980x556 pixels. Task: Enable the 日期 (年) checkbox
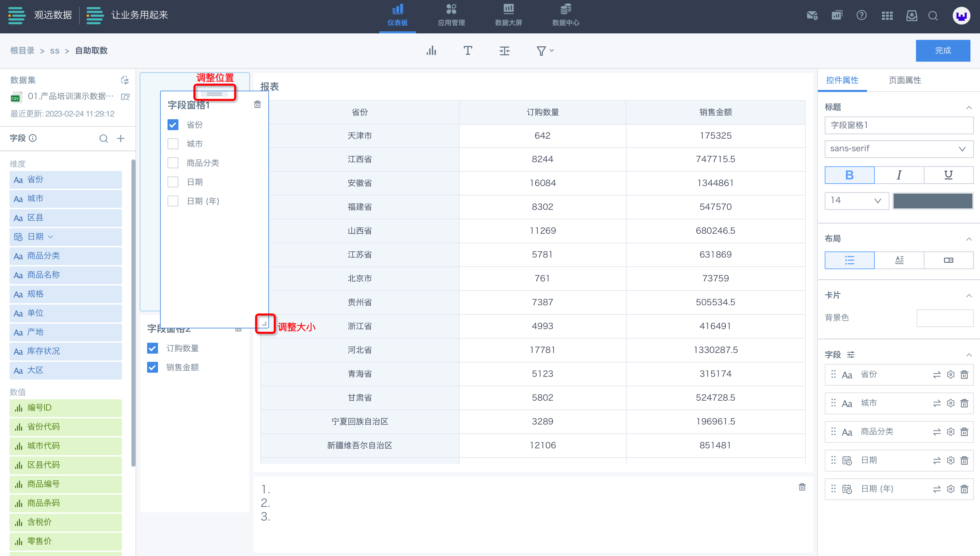173,201
